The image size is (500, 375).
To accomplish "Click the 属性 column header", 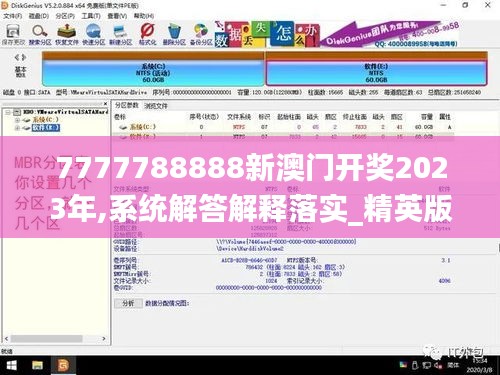I will (x=445, y=117).
